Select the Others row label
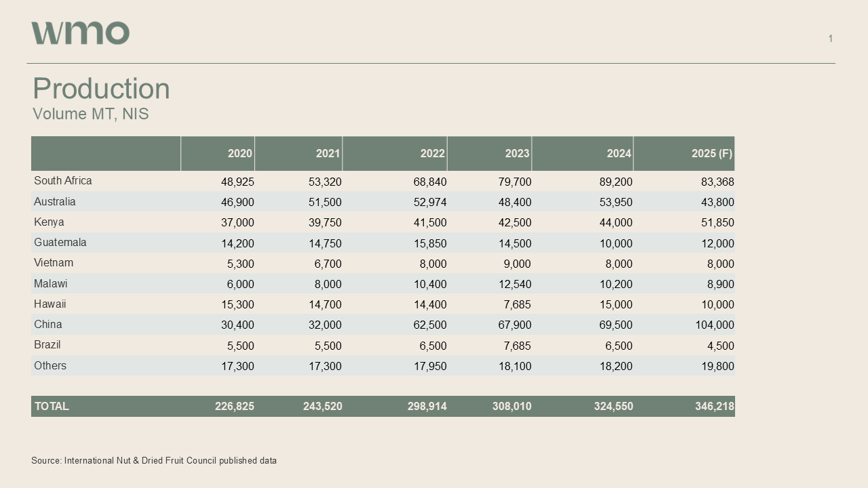868x488 pixels. [x=50, y=366]
